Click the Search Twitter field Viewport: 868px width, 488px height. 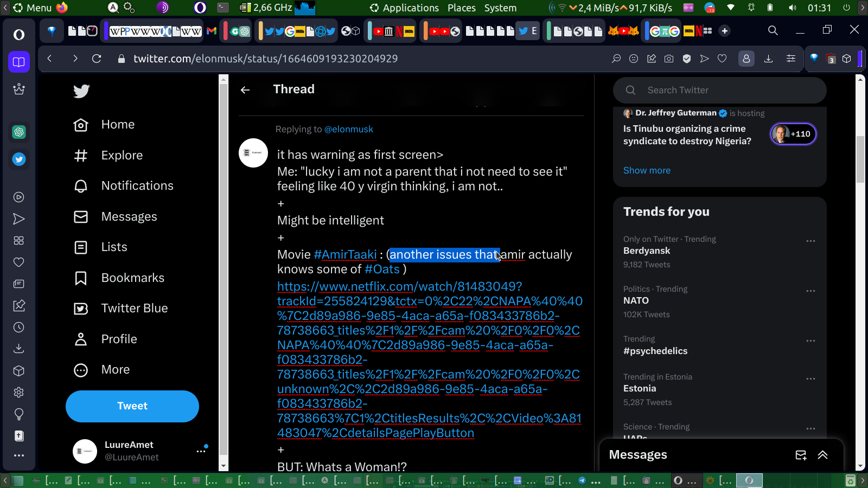720,90
